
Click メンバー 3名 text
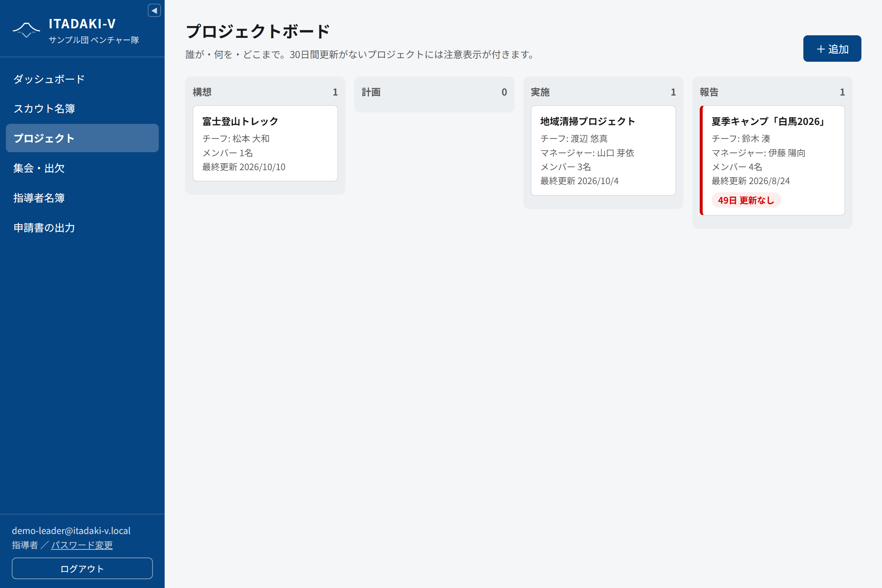click(x=565, y=167)
